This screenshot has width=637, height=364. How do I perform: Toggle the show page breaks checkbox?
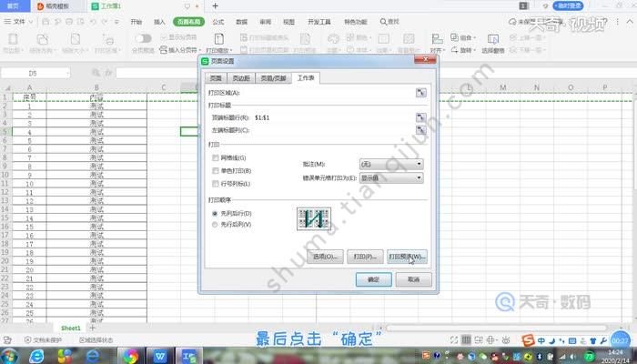pyautogui.click(x=164, y=37)
